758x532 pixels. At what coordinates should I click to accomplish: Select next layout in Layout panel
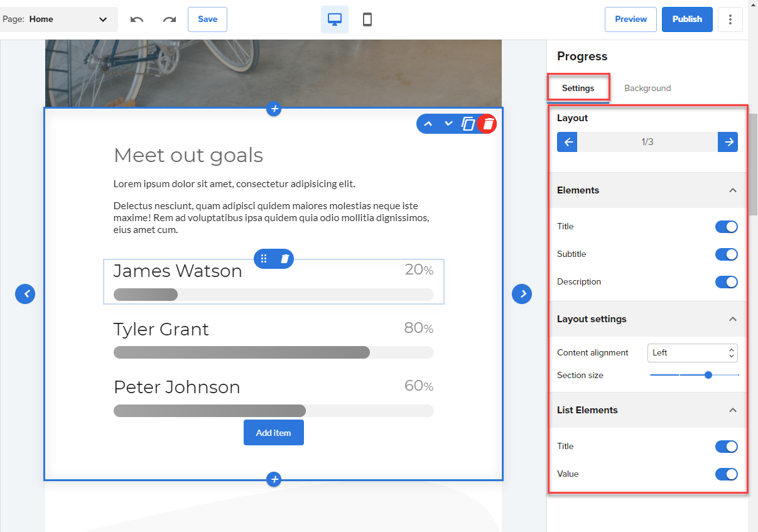pyautogui.click(x=728, y=142)
